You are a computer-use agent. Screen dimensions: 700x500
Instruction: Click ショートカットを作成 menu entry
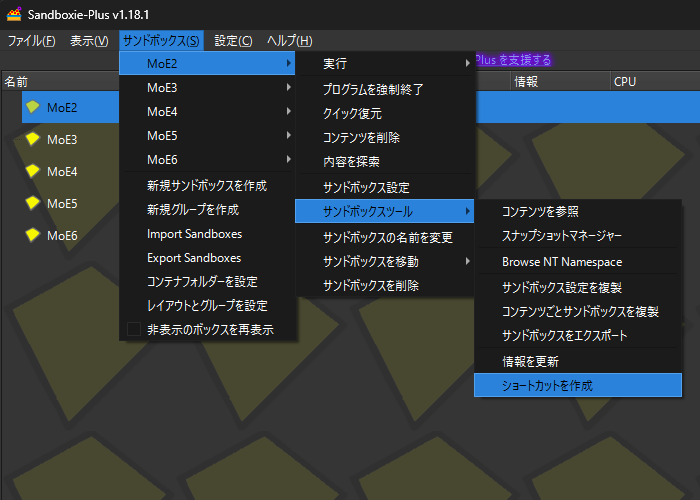[578, 385]
